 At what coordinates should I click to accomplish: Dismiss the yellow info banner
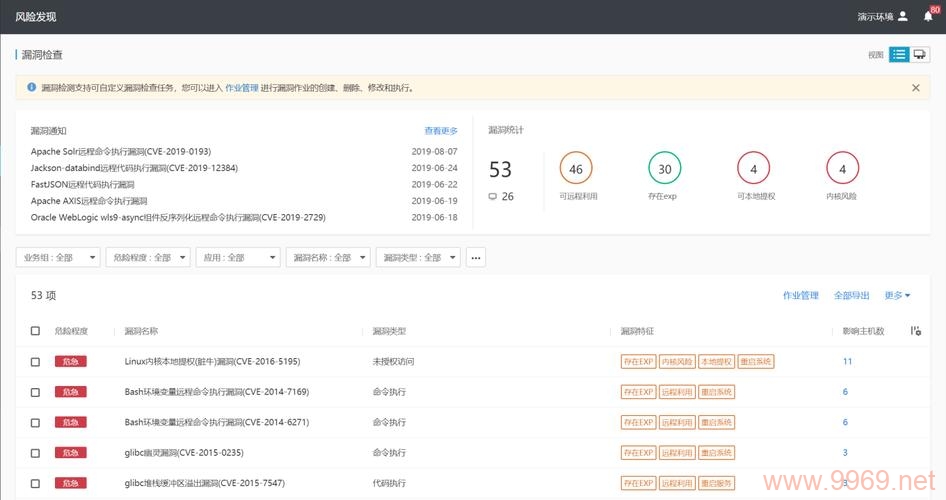(915, 88)
